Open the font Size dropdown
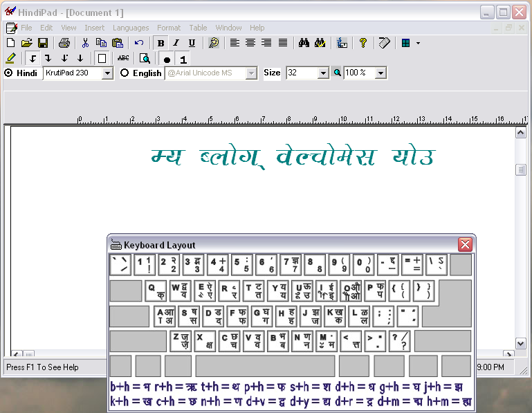 point(323,73)
